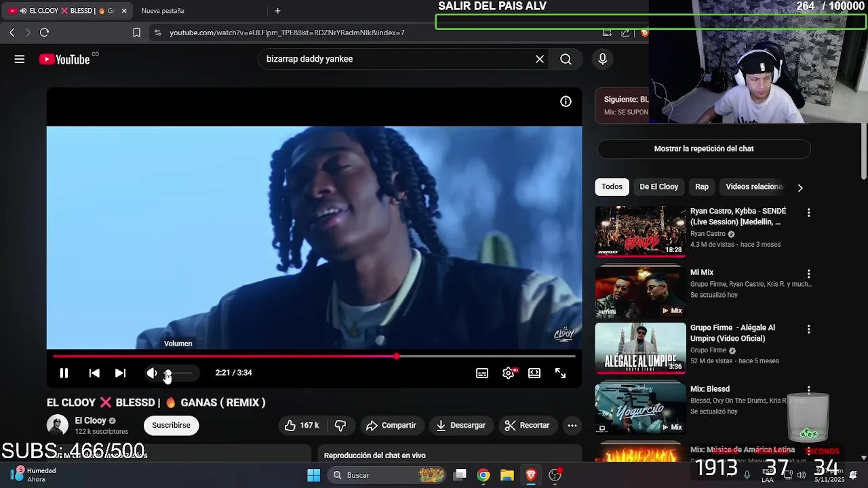This screenshot has height=488, width=868.
Task: Open OBS Studio from taskbar
Action: 555,475
